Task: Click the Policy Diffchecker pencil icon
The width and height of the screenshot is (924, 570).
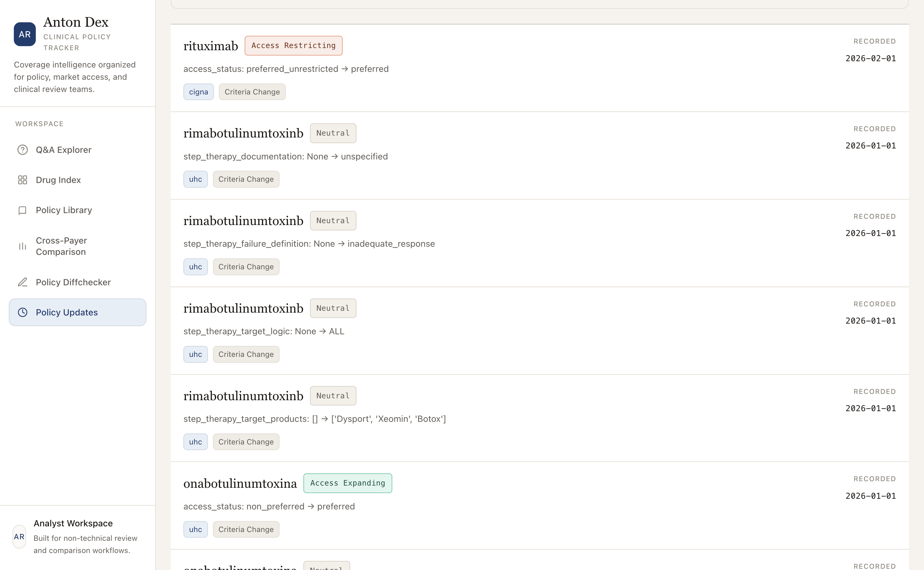Action: [23, 282]
